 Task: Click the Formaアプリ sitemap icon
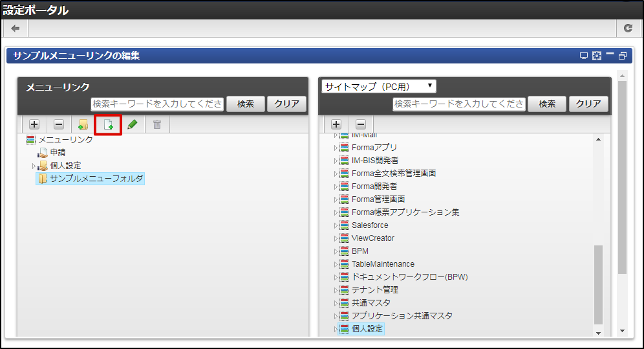tap(345, 148)
